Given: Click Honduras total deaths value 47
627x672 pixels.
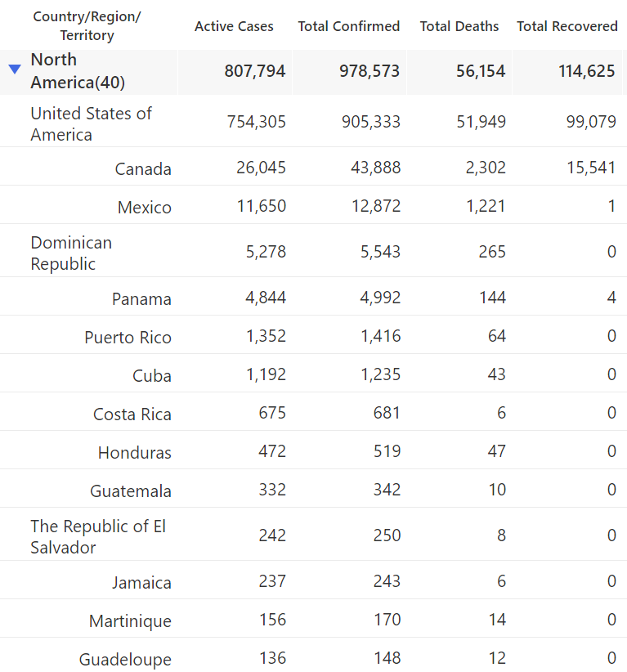Looking at the screenshot, I should point(497,451).
